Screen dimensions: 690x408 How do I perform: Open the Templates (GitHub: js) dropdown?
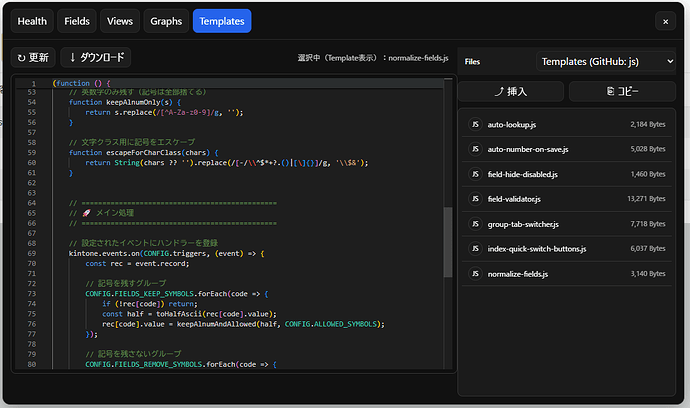coord(606,61)
